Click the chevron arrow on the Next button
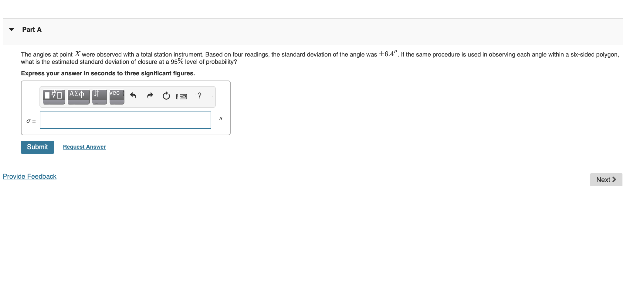The height and width of the screenshot is (289, 644). (x=614, y=180)
